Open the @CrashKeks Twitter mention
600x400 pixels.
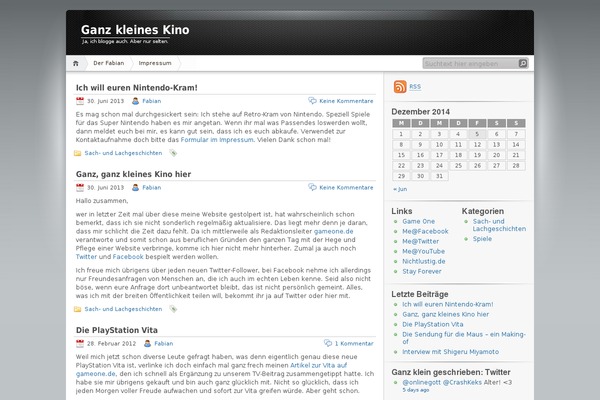[462, 382]
